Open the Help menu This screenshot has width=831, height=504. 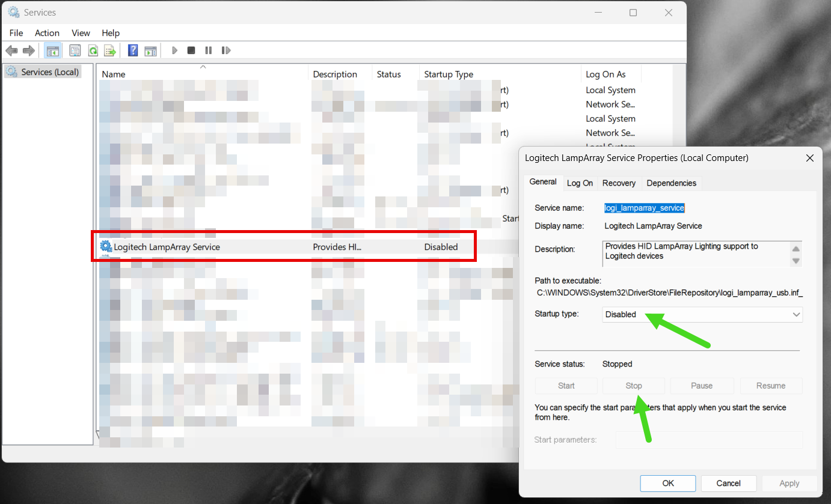(x=111, y=33)
